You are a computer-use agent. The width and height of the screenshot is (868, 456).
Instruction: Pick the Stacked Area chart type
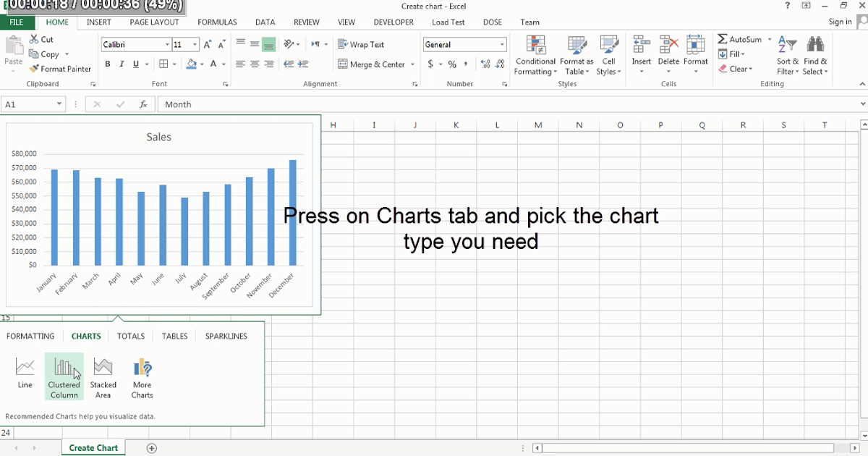[x=103, y=376]
